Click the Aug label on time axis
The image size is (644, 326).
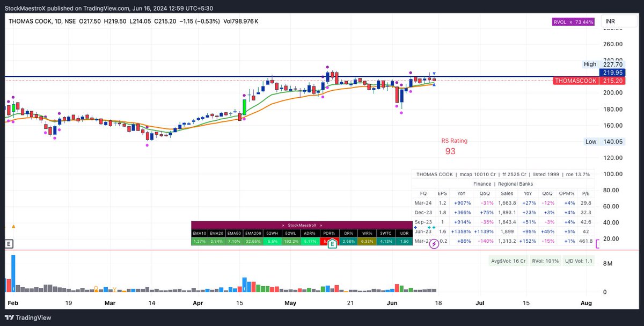(586, 303)
